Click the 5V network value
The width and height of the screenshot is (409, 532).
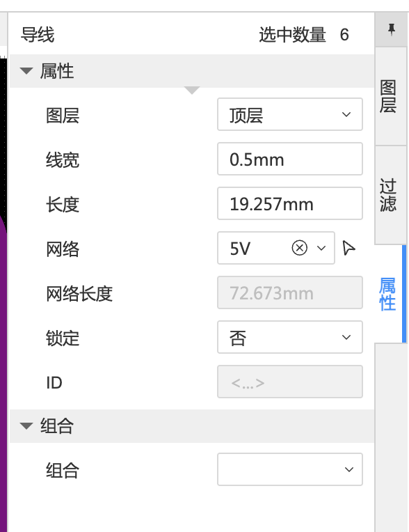pyautogui.click(x=240, y=249)
